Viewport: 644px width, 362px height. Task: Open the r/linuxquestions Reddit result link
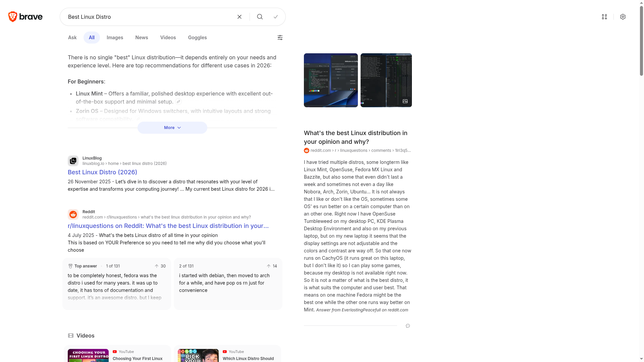click(168, 226)
